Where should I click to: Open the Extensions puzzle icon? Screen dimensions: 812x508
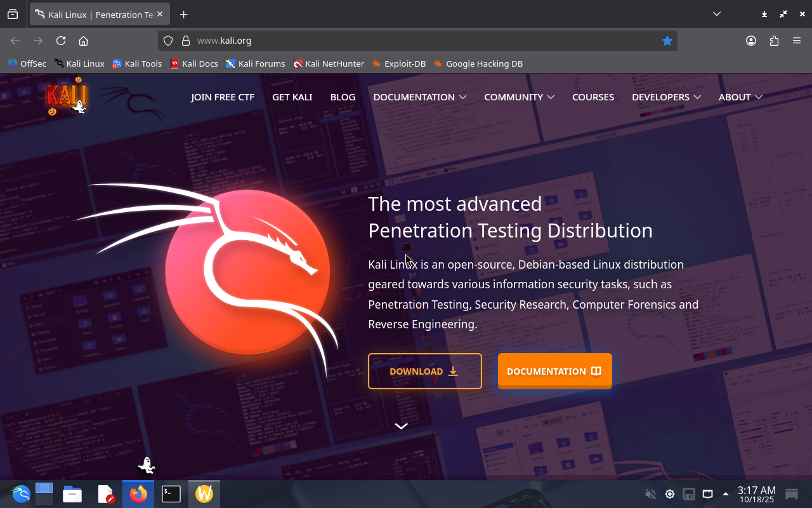click(774, 41)
